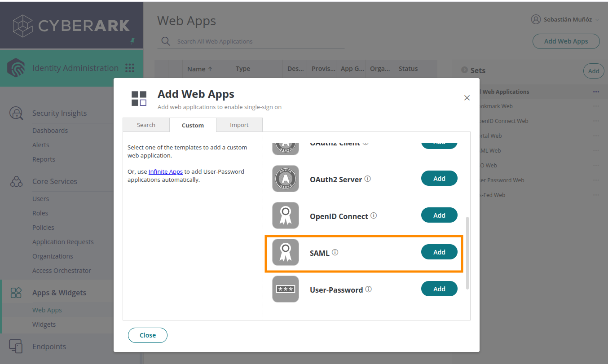Open the app switcher grid icon

[x=130, y=68]
